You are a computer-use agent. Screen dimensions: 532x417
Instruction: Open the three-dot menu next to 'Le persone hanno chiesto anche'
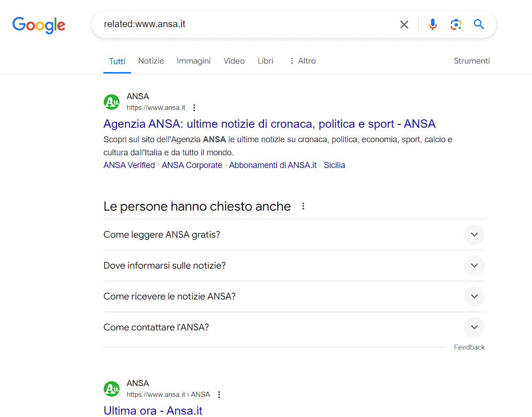click(303, 205)
